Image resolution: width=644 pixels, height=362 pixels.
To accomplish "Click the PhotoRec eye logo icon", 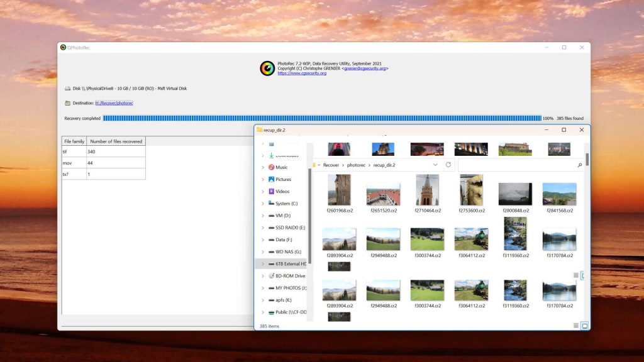I will [x=267, y=69].
